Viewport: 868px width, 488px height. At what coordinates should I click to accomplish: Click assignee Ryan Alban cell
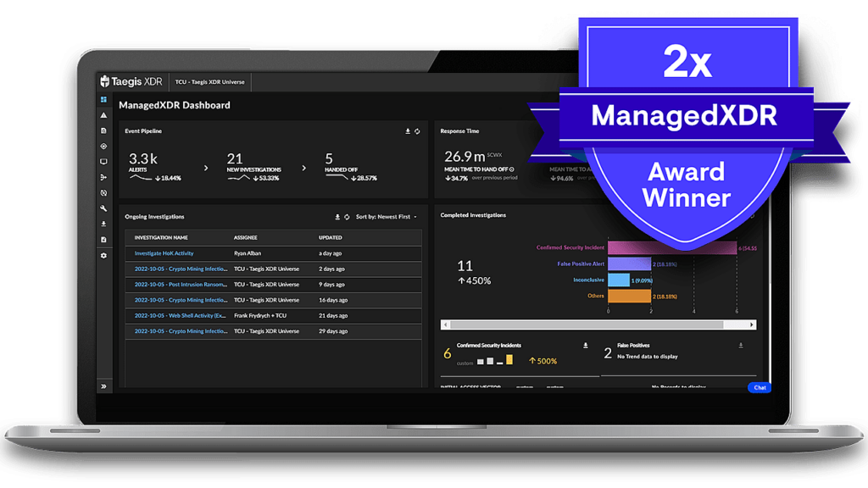pos(248,253)
